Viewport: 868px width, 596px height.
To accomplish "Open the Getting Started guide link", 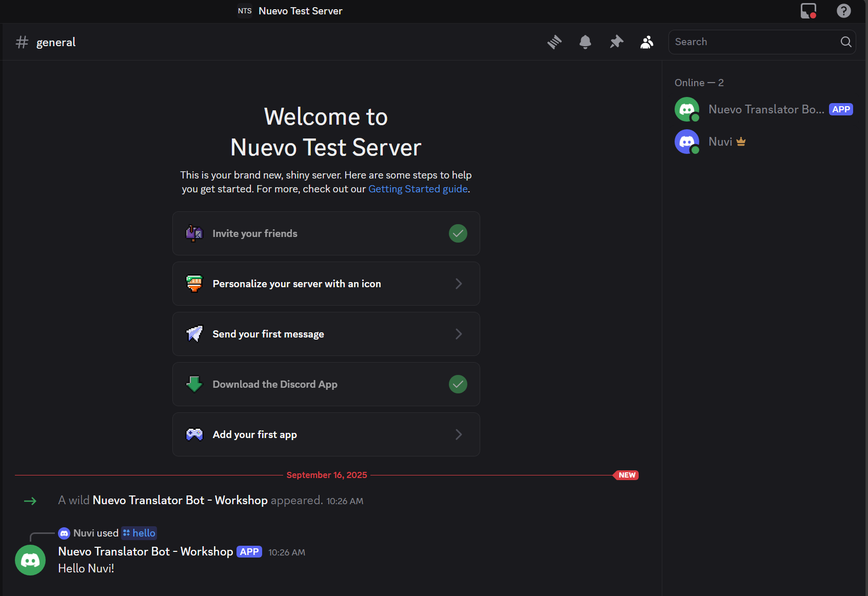I will click(418, 189).
